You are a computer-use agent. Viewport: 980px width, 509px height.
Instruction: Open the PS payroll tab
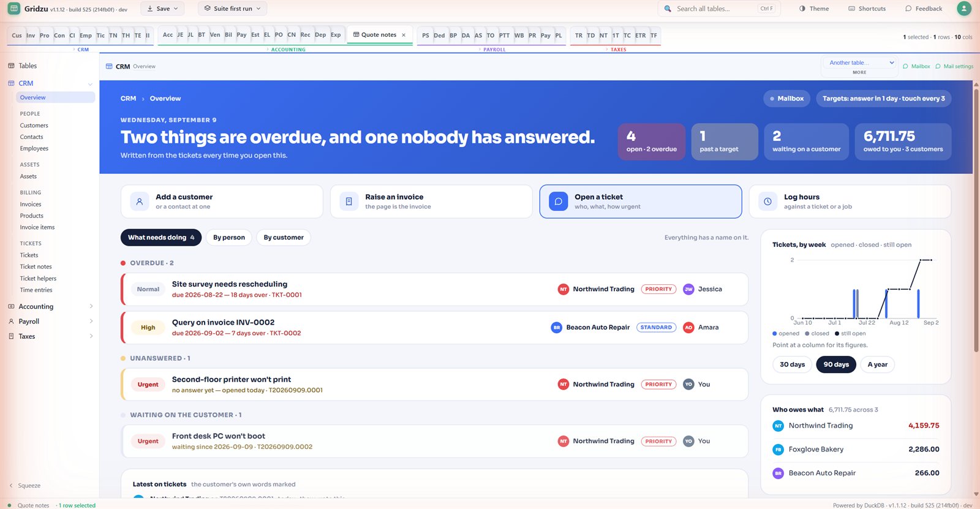[426, 36]
